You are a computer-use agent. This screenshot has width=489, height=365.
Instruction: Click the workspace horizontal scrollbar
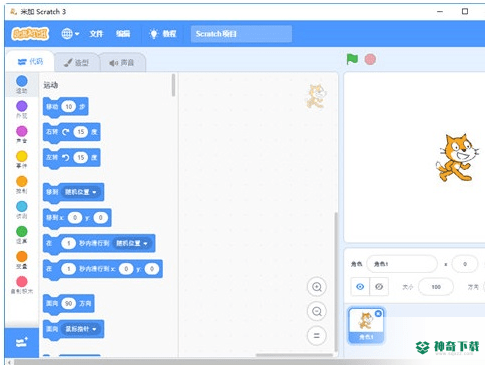coord(295,355)
